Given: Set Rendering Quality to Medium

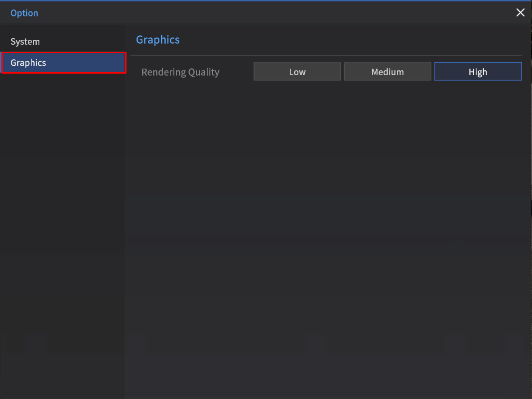Looking at the screenshot, I should 387,72.
